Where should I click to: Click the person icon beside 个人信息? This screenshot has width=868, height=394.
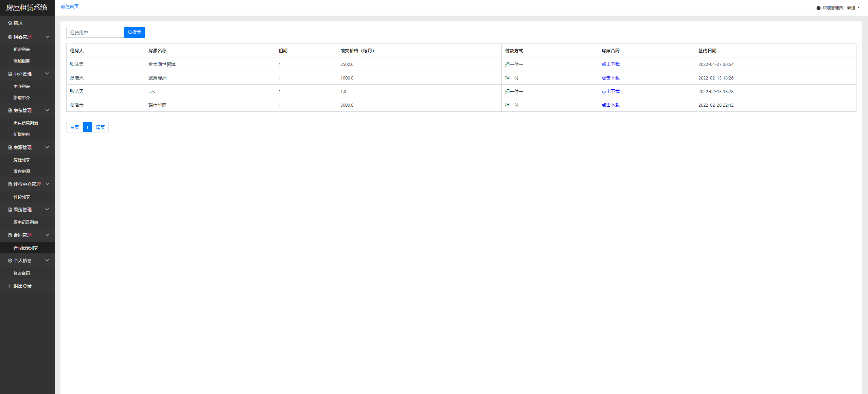point(10,261)
